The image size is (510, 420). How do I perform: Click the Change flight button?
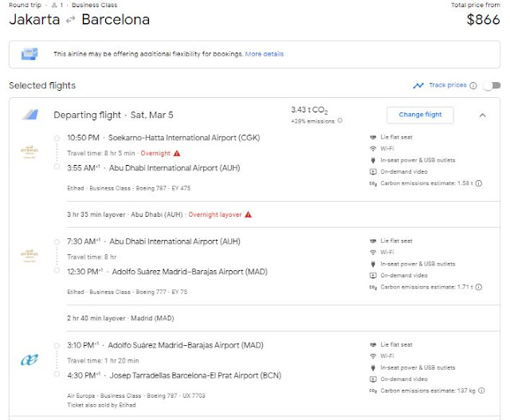pyautogui.click(x=420, y=115)
